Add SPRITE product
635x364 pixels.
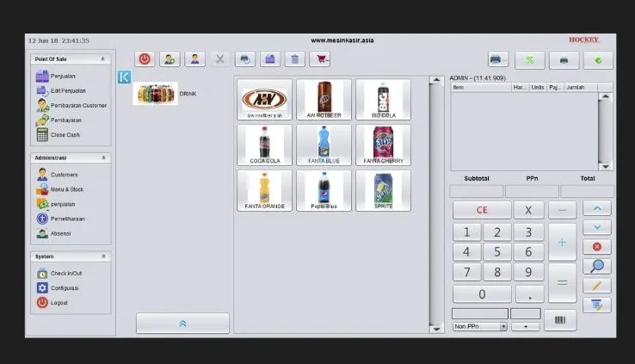384,190
